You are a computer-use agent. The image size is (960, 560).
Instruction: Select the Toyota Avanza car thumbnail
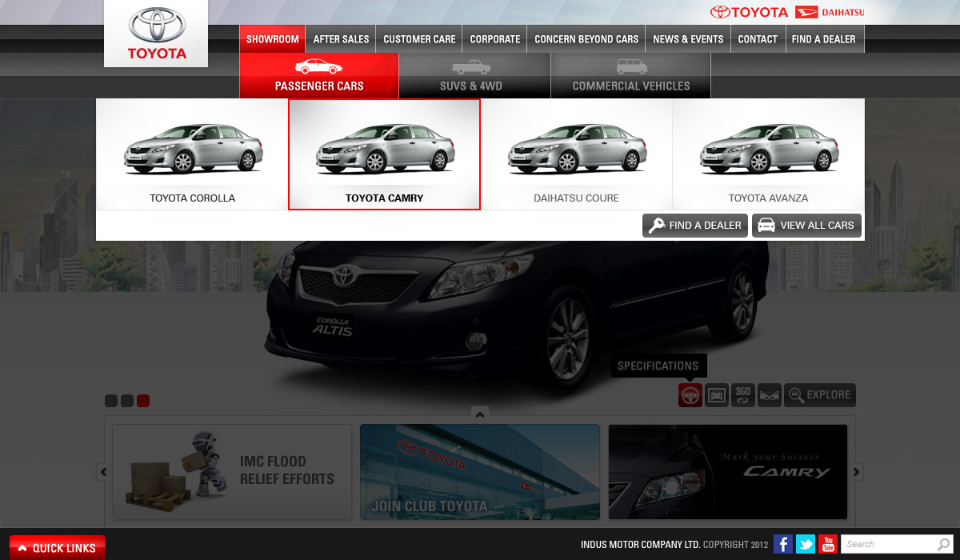point(768,154)
